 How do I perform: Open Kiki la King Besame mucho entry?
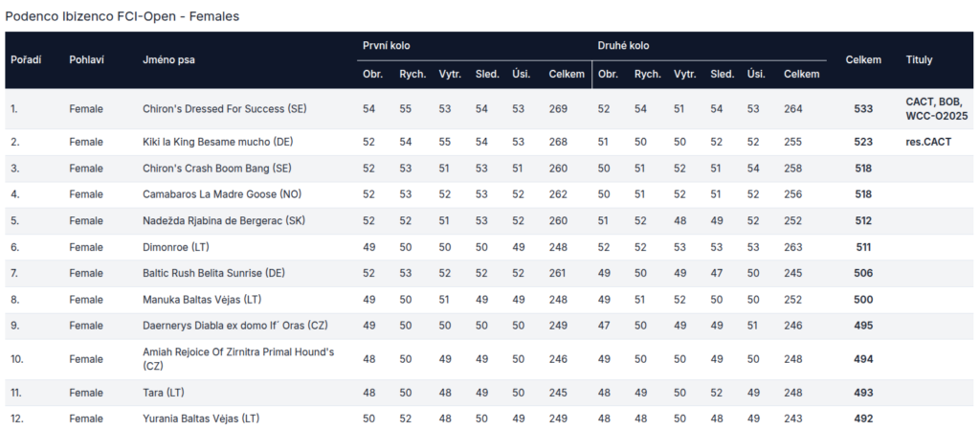click(217, 142)
